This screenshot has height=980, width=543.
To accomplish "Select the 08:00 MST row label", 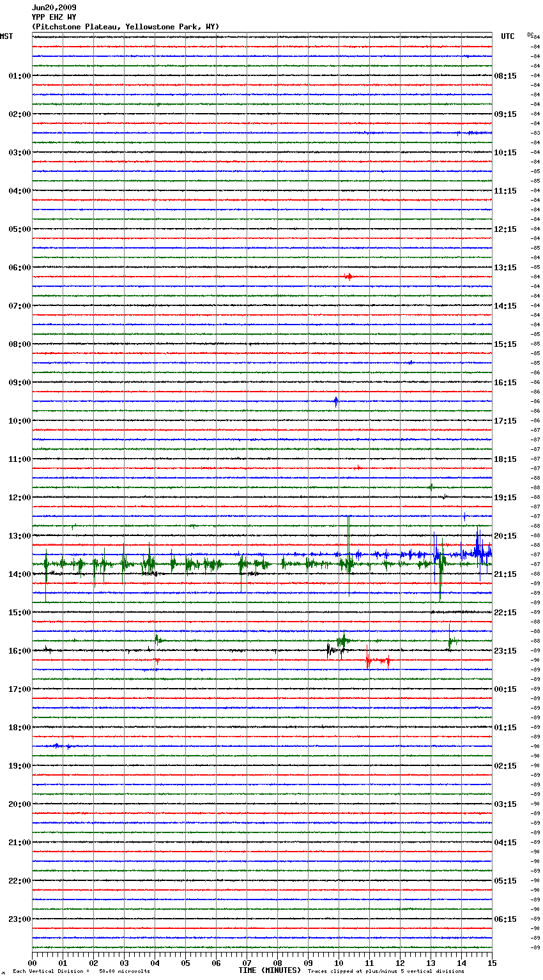I will pyautogui.click(x=20, y=344).
